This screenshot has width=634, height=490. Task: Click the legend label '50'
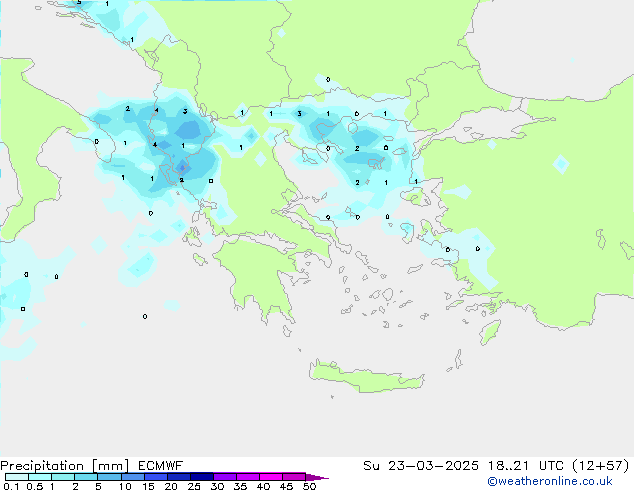pos(309,486)
